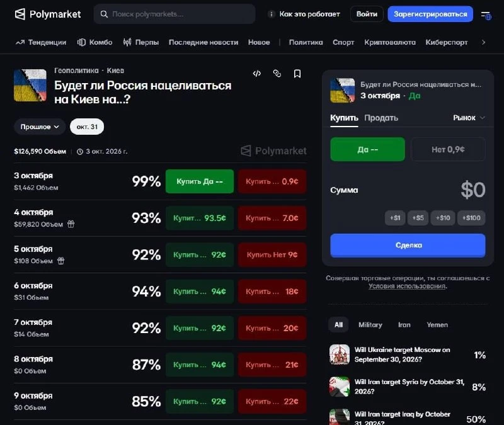This screenshot has height=425, width=504.
Task: Add +$10 to the amount
Action: pos(443,218)
